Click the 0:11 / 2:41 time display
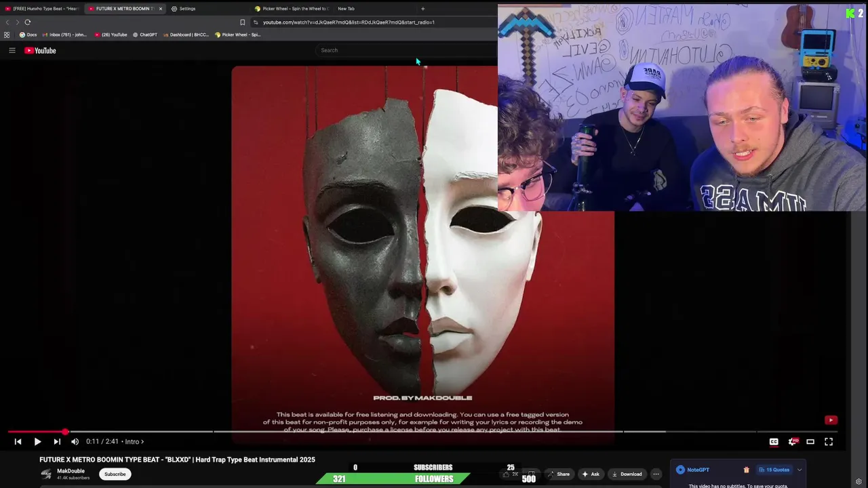Image resolution: width=868 pixels, height=488 pixels. [102, 442]
